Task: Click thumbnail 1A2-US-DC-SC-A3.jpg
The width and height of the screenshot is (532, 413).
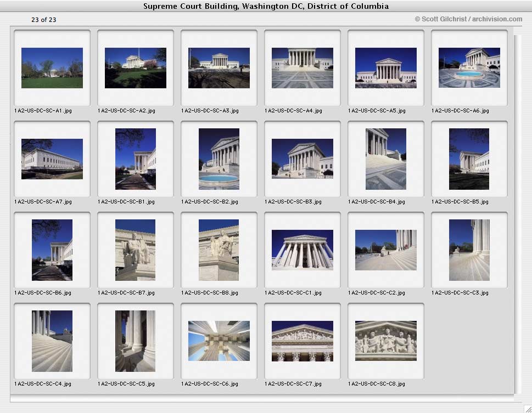Action: pyautogui.click(x=219, y=68)
